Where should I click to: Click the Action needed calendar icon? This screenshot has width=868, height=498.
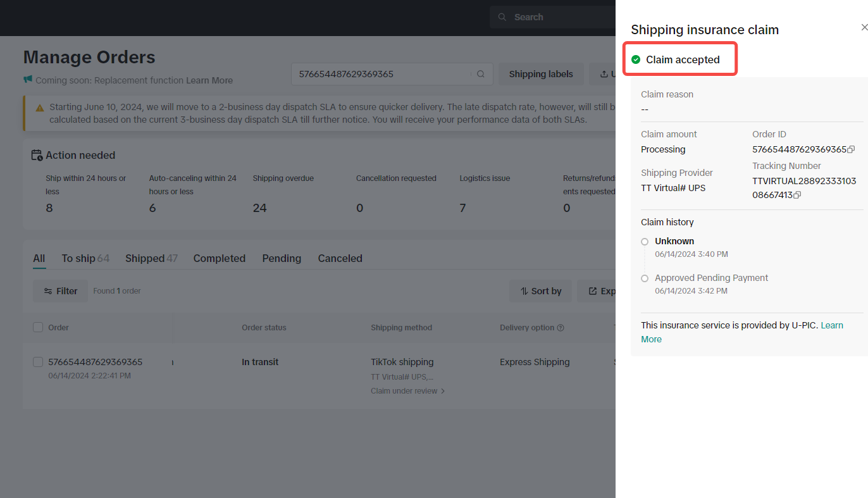tap(37, 156)
